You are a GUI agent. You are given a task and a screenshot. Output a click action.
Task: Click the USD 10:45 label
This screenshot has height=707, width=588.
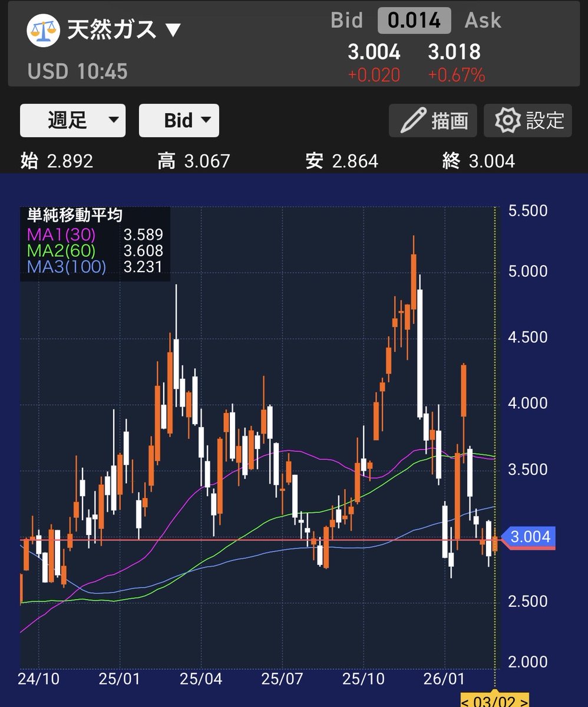(x=78, y=72)
